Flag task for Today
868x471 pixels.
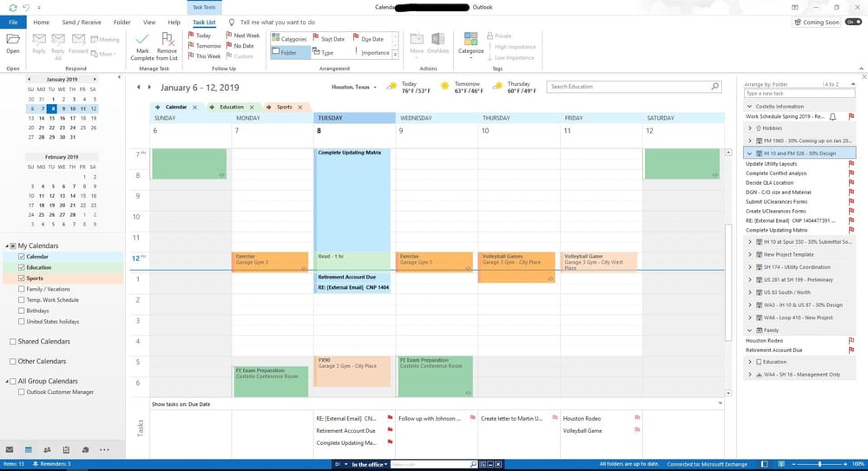200,36
